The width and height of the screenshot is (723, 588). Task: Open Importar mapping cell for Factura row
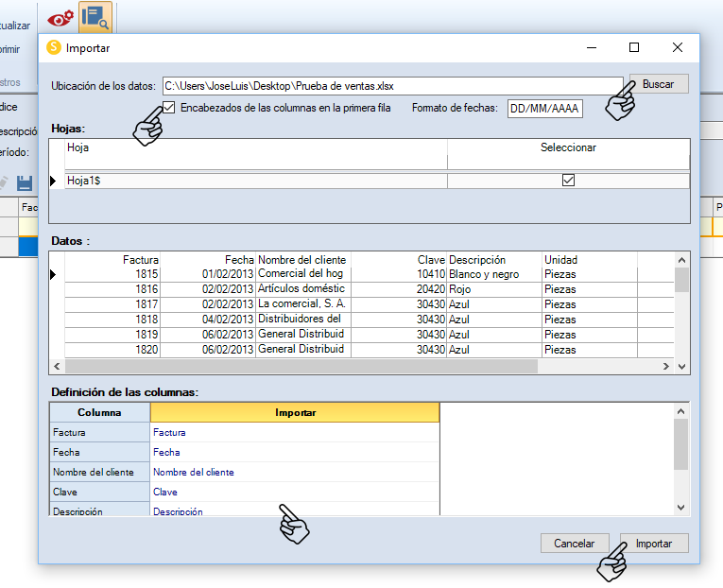294,432
